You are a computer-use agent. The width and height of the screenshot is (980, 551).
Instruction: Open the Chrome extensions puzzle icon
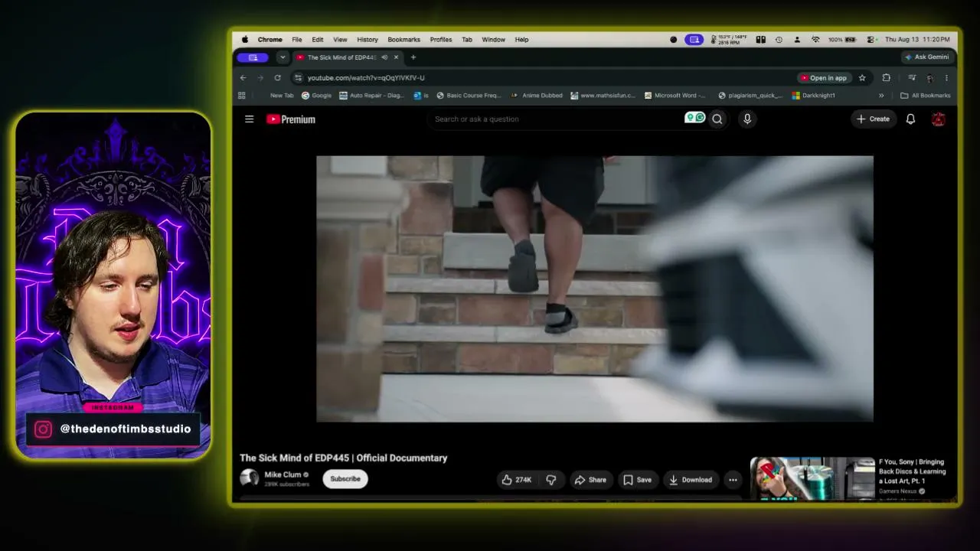886,77
